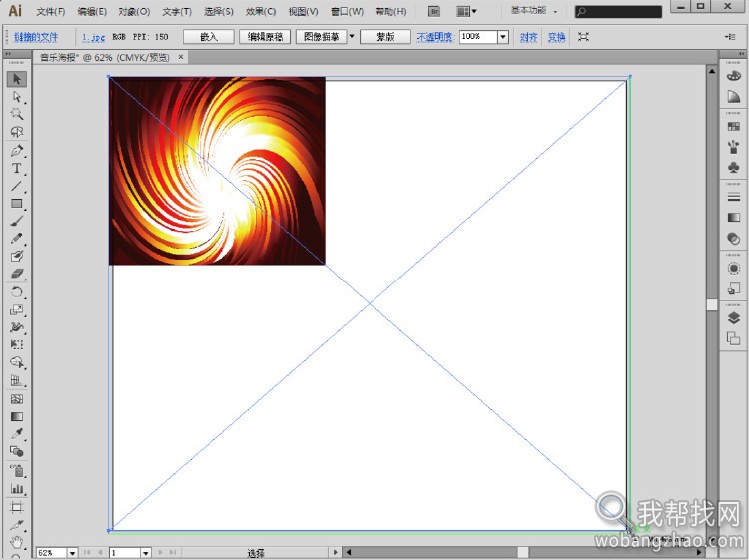The width and height of the screenshot is (749, 560).
Task: Open the 图像描摹 presets dropdown arrow
Action: (352, 36)
